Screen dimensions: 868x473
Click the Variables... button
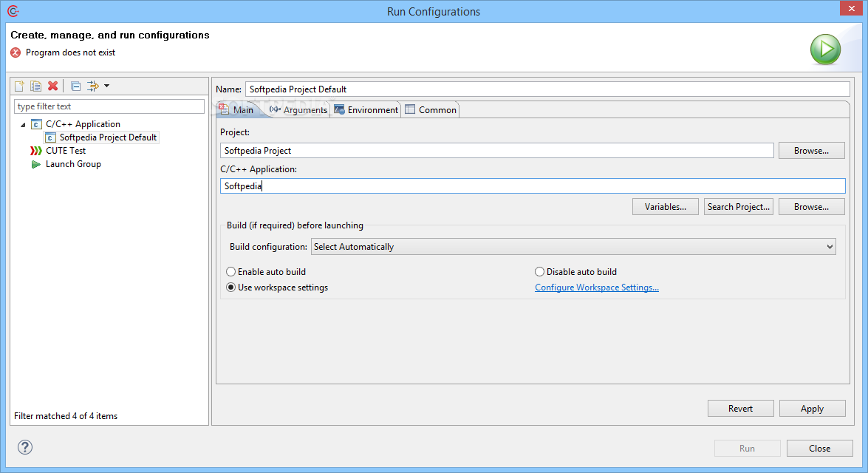click(666, 207)
